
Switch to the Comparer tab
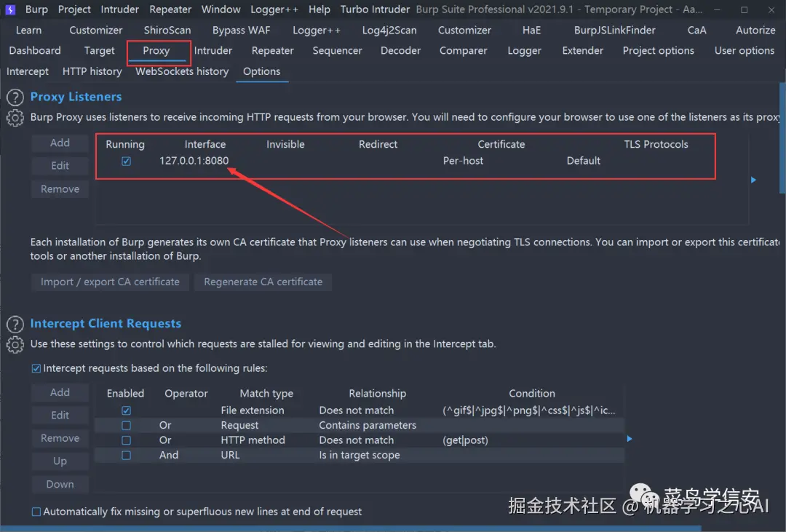click(463, 51)
